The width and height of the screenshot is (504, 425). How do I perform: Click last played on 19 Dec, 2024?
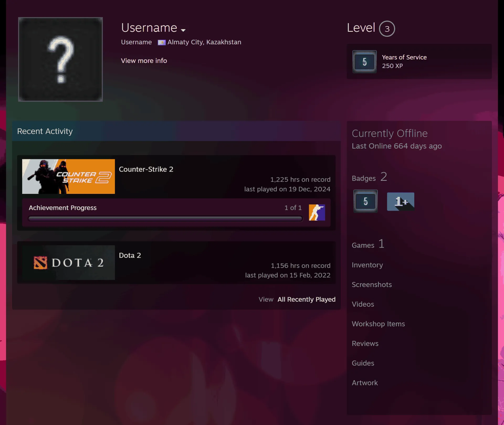tap(287, 189)
